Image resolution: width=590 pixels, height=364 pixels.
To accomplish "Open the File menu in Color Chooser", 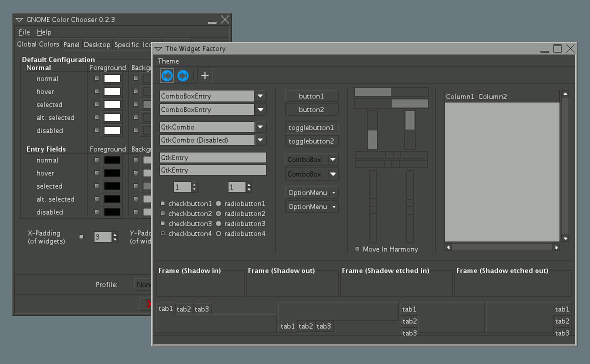I will pyautogui.click(x=24, y=32).
